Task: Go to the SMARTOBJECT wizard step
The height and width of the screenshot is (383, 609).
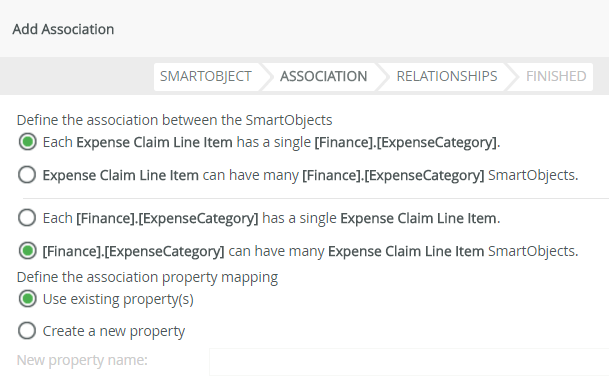Action: pyautogui.click(x=205, y=77)
